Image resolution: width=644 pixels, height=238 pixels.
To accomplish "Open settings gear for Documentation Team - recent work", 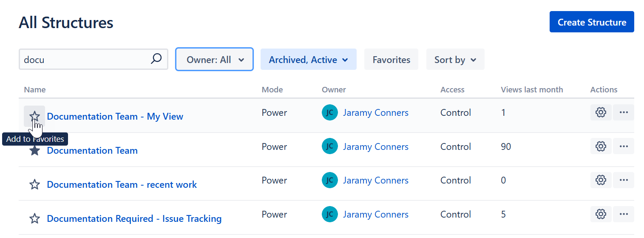I will (x=601, y=181).
